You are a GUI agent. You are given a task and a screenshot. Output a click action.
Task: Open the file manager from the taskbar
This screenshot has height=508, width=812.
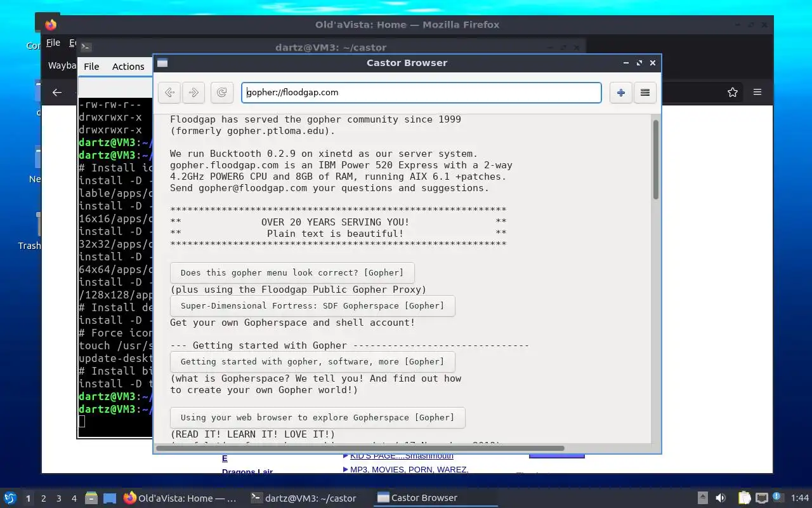pyautogui.click(x=91, y=498)
